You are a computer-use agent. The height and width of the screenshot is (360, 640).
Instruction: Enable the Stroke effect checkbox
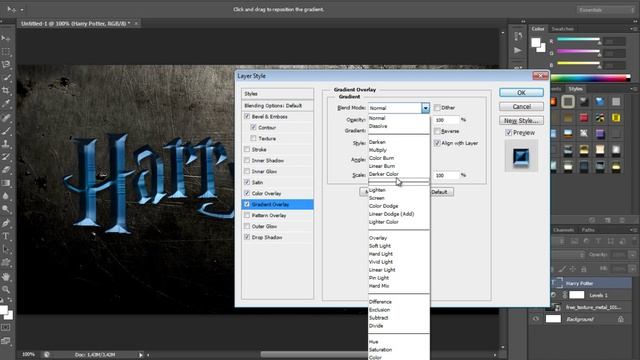coord(247,149)
